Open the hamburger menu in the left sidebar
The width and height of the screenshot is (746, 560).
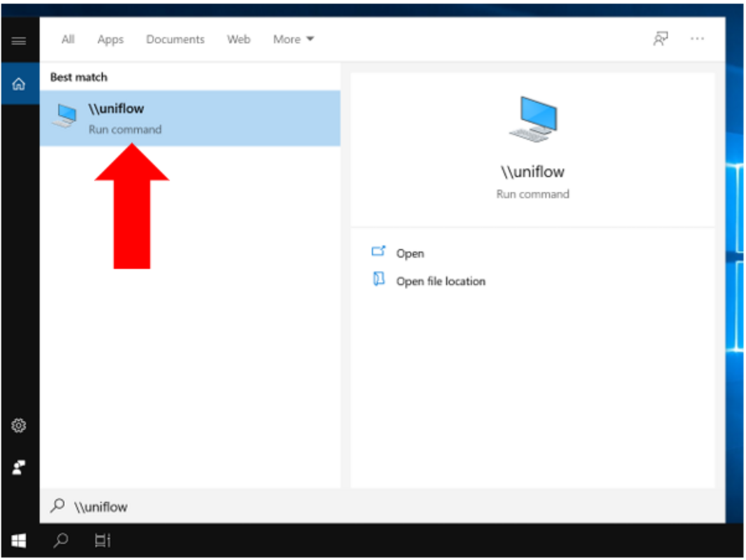[19, 41]
